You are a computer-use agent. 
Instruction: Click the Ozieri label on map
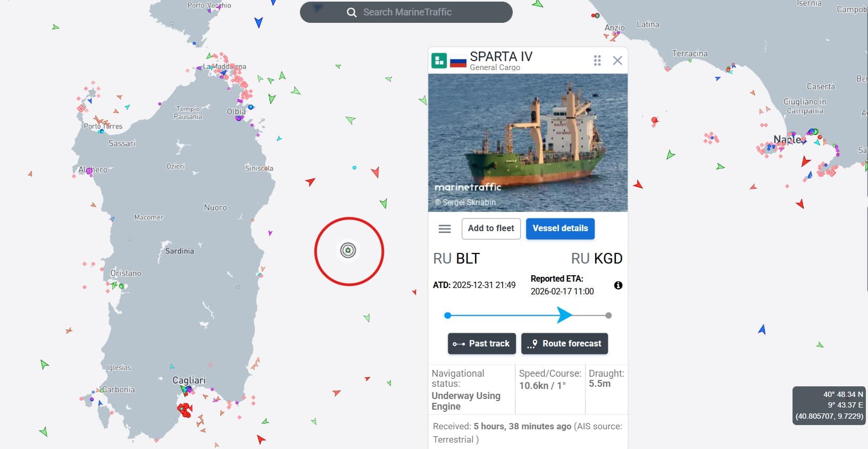click(x=176, y=166)
